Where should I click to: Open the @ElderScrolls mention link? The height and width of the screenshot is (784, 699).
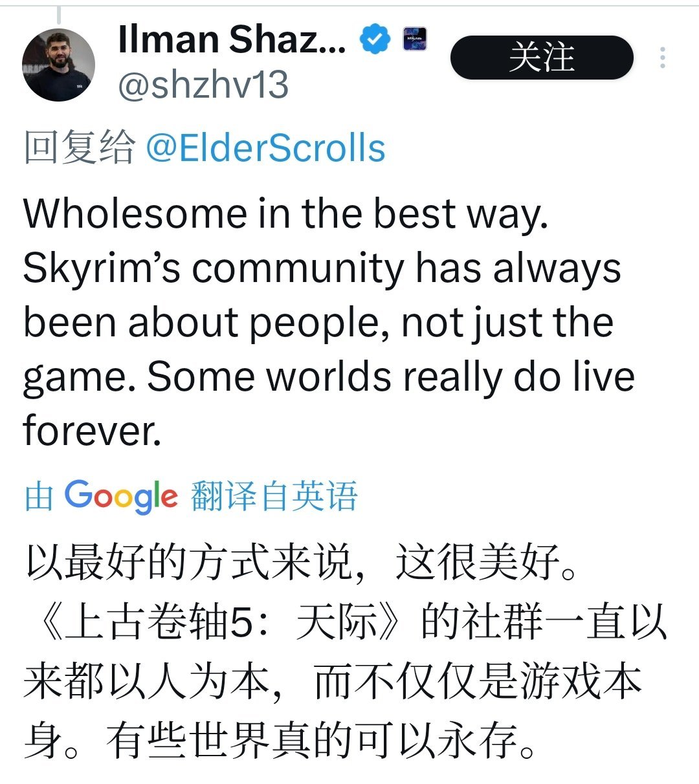[x=265, y=147]
